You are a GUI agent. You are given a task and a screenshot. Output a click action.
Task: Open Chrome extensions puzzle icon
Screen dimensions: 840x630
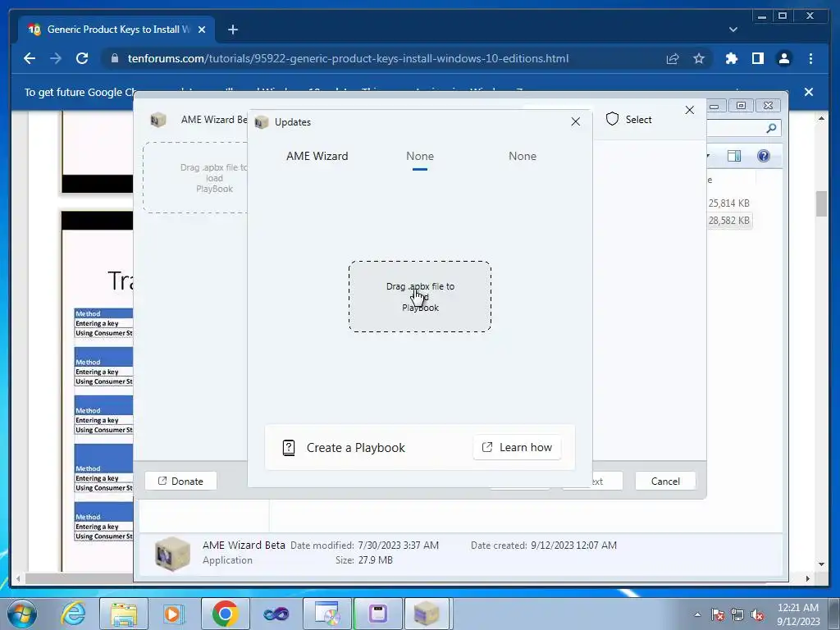click(731, 58)
